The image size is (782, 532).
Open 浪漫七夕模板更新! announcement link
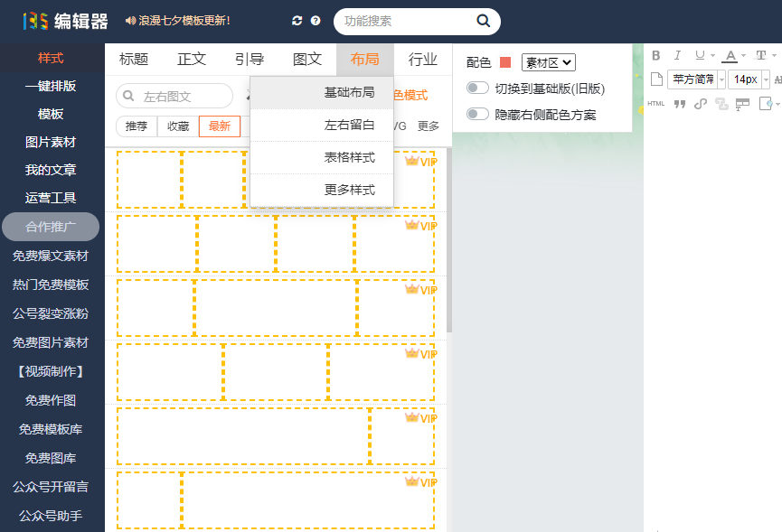coord(184,21)
